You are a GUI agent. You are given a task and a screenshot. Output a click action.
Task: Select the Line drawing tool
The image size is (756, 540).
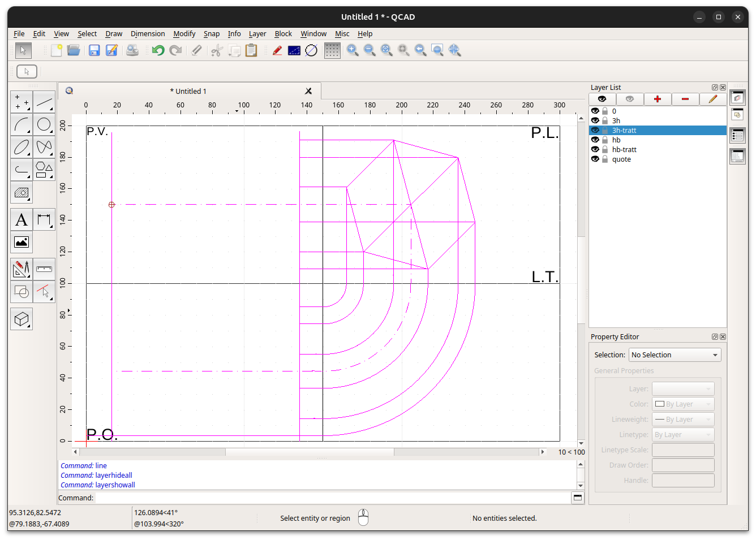point(44,102)
